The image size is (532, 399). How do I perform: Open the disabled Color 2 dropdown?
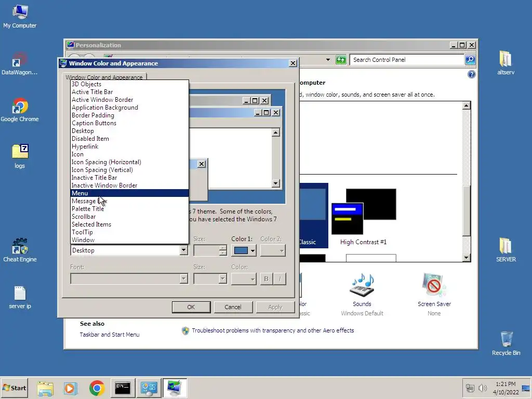coord(273,251)
